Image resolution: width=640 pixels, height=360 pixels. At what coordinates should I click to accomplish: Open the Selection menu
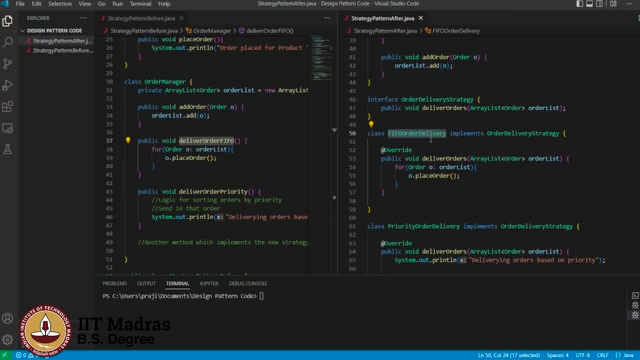point(60,4)
